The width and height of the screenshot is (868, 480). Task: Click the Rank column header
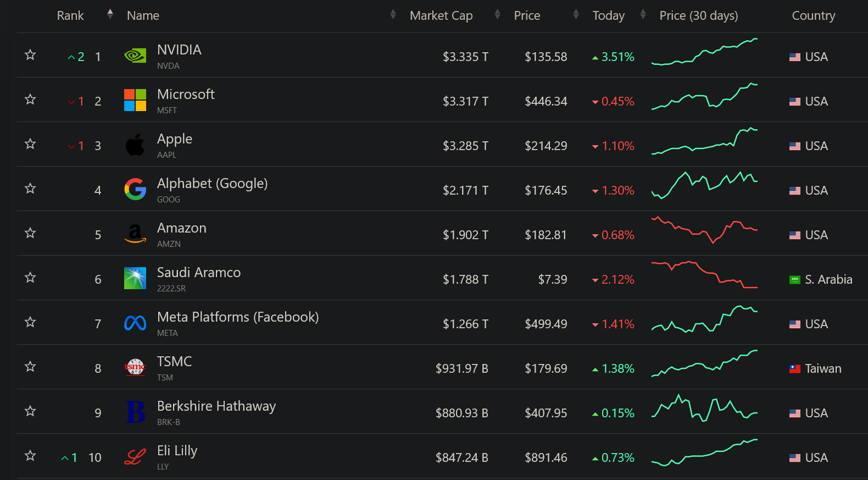70,15
